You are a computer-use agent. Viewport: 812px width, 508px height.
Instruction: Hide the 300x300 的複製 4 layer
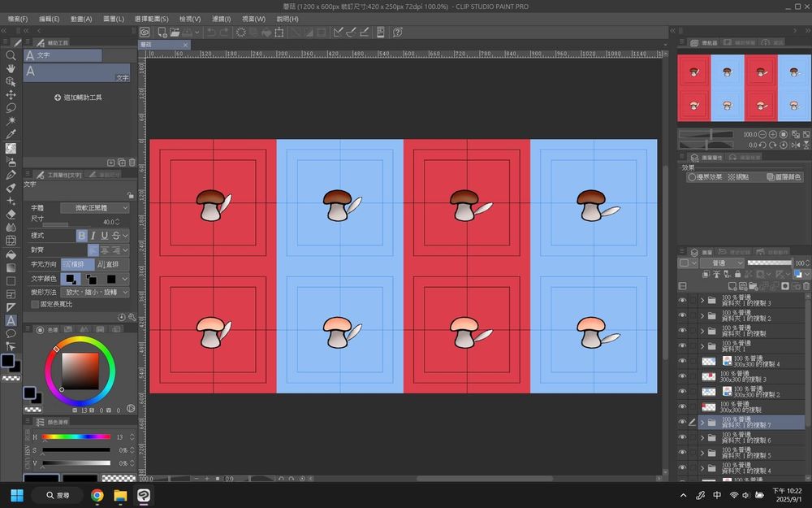[682, 361]
